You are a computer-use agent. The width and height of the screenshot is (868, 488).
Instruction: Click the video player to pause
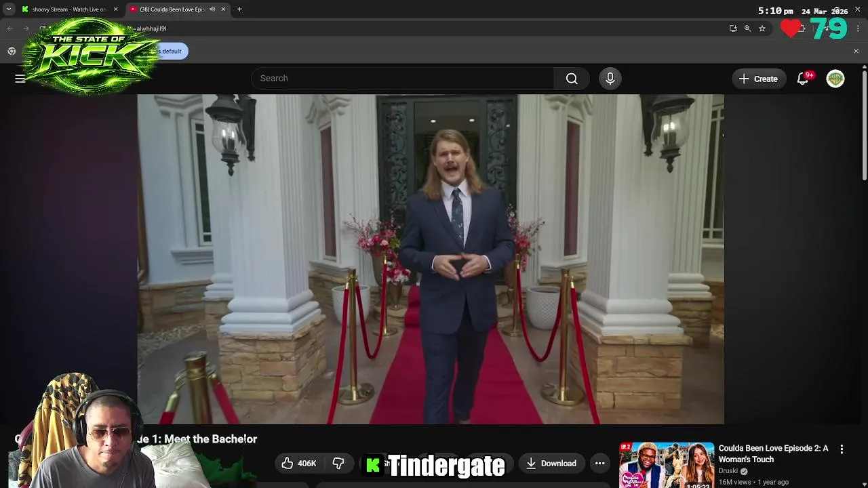point(431,259)
